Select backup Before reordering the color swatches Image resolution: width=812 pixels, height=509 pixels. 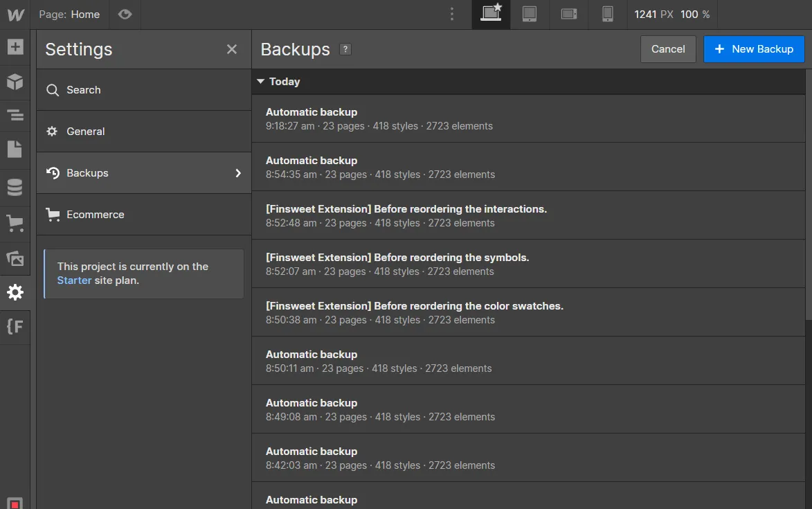coord(528,313)
